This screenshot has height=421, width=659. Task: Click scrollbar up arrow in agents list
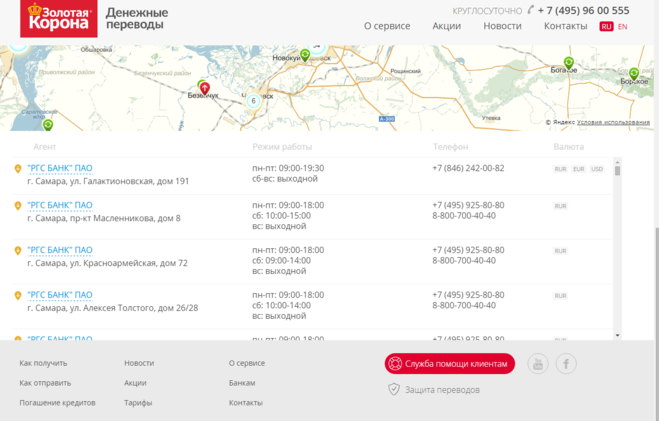(x=617, y=161)
